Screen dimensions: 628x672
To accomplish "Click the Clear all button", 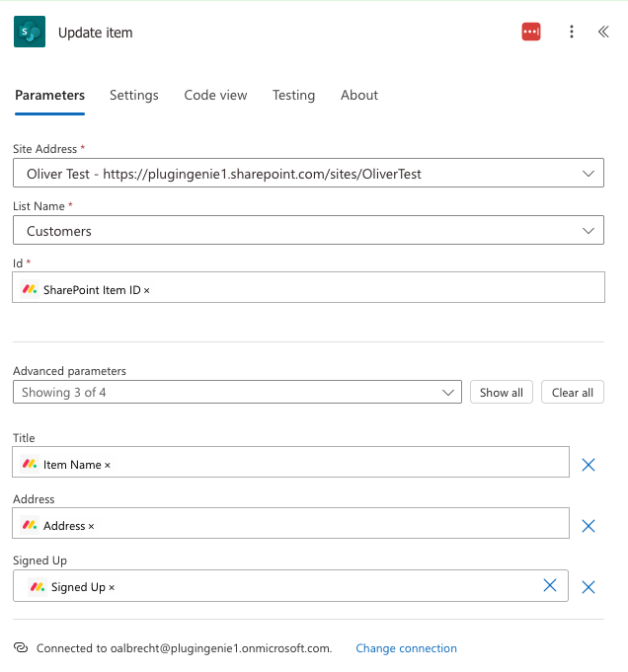I will [x=573, y=392].
